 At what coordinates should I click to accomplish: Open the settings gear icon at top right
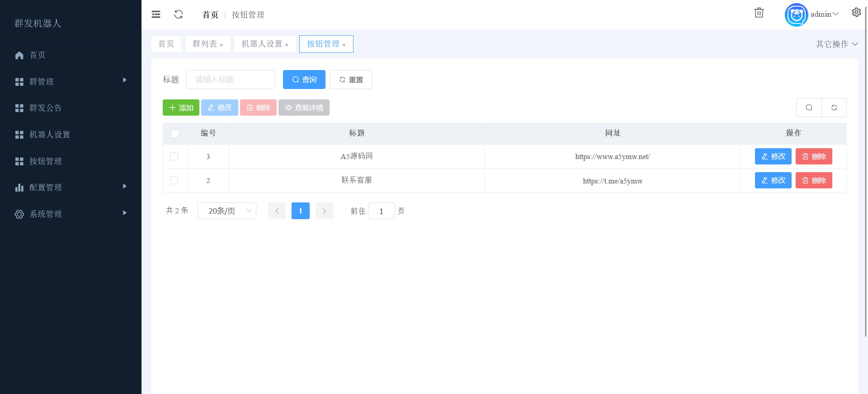(x=856, y=13)
